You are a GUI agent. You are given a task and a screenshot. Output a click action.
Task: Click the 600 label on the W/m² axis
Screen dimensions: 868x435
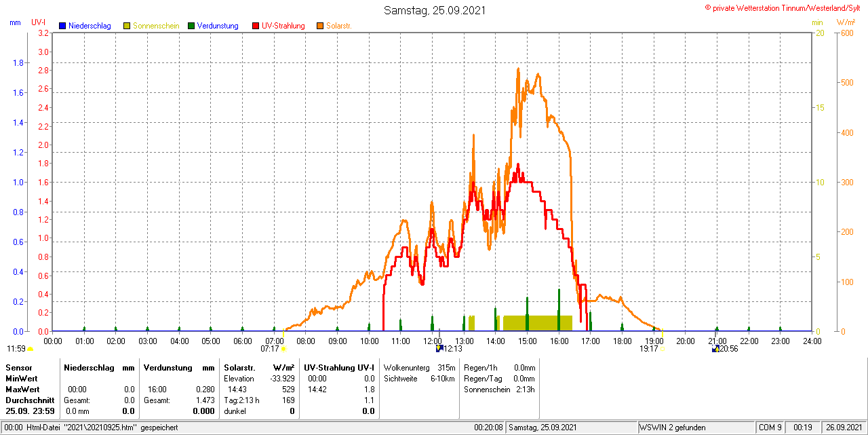tap(847, 33)
